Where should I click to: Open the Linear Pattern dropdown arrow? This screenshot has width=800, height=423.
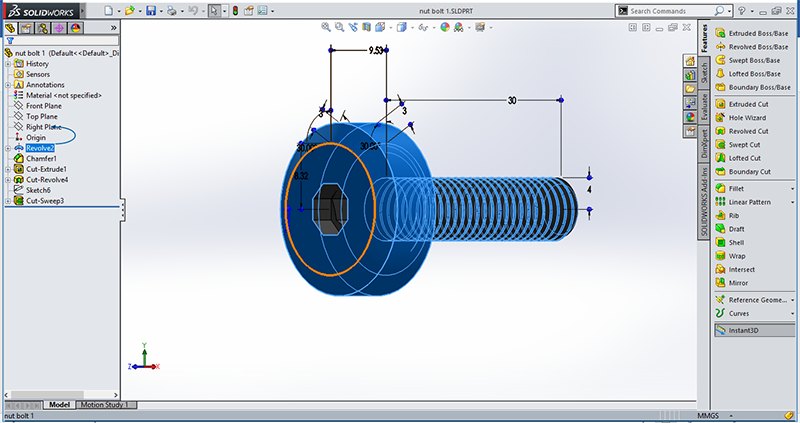[792, 203]
